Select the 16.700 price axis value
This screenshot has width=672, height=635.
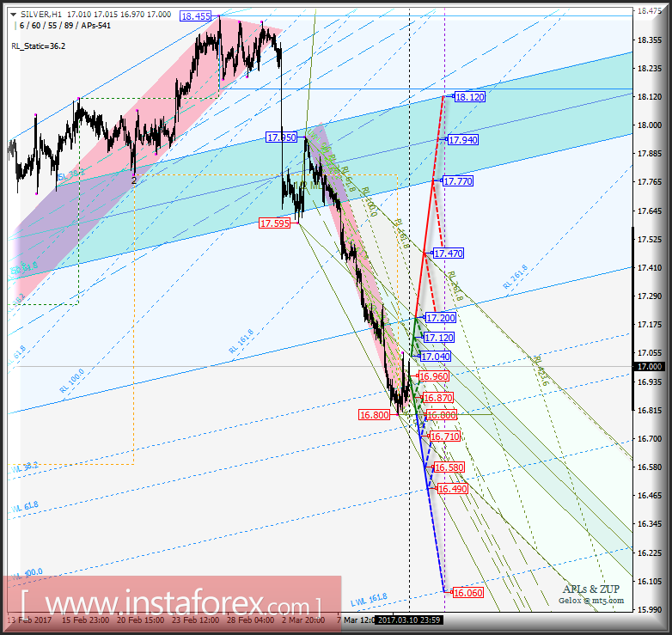point(650,439)
